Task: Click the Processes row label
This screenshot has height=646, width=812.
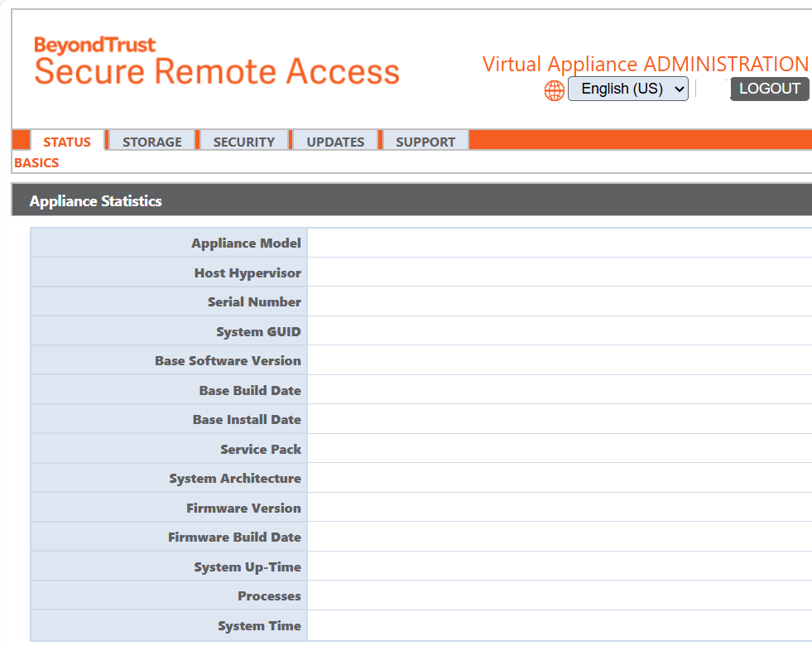Action: click(x=269, y=596)
